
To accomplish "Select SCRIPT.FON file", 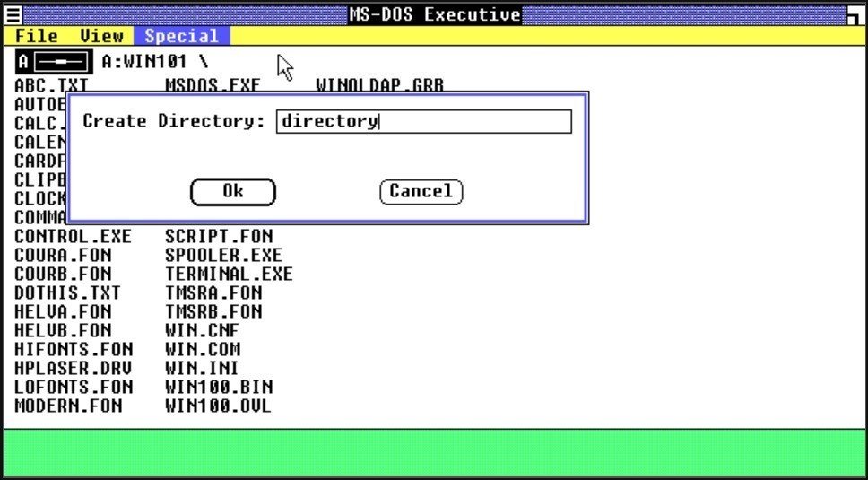I will (x=219, y=236).
